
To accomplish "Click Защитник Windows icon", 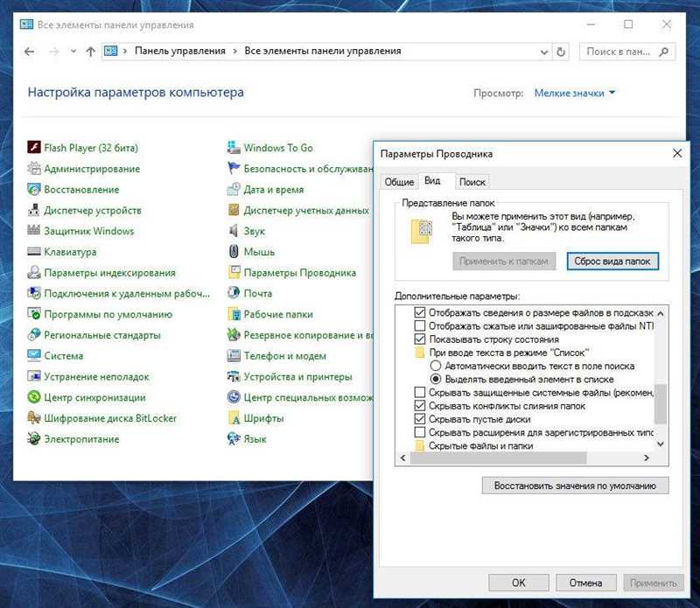I will click(34, 231).
